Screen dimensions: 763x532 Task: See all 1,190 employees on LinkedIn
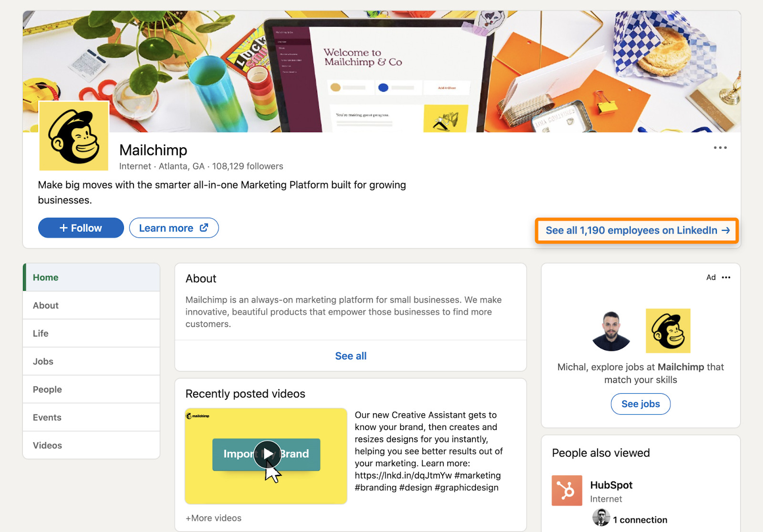click(x=637, y=231)
